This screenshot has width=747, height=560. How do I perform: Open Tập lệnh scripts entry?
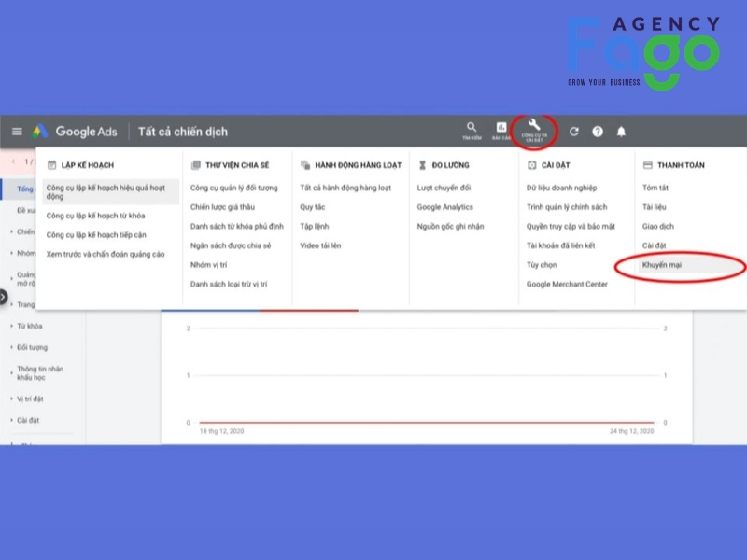tap(315, 226)
